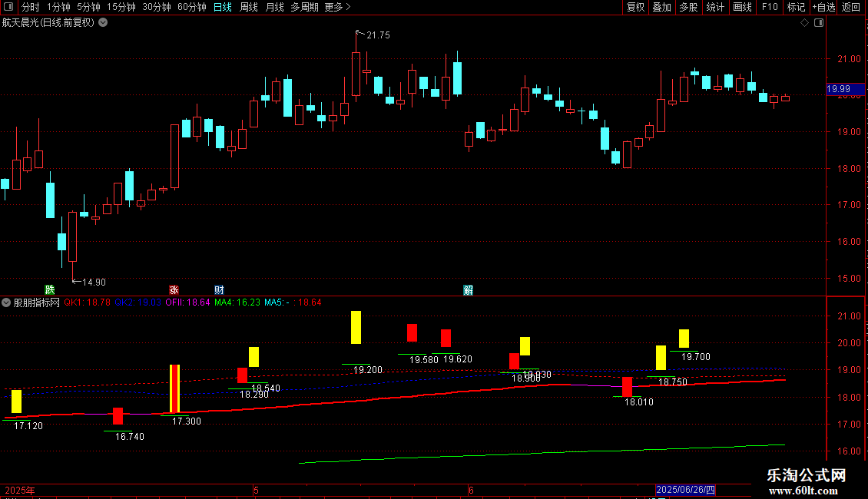The image size is (868, 499).
Task: Expand the 航天晨光 chart title dropdown
Action: 103,23
